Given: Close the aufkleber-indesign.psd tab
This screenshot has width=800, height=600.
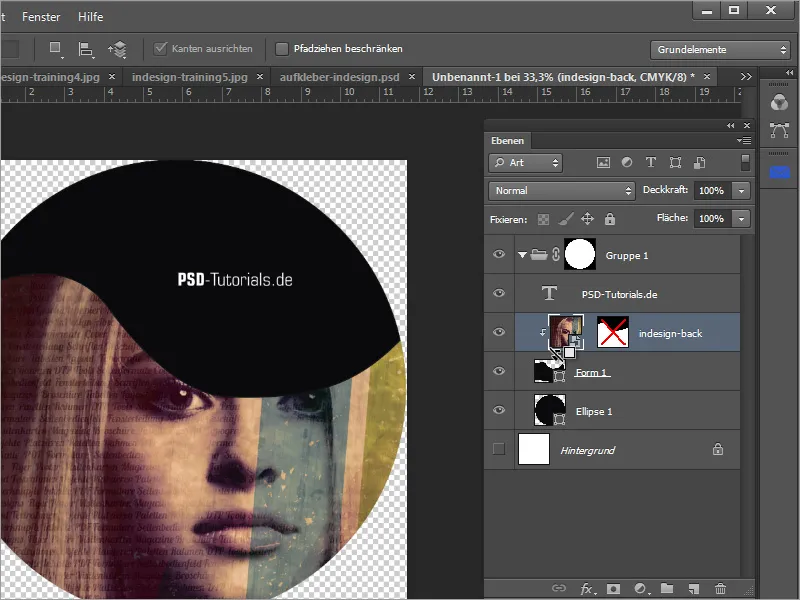Looking at the screenshot, I should click(x=412, y=77).
